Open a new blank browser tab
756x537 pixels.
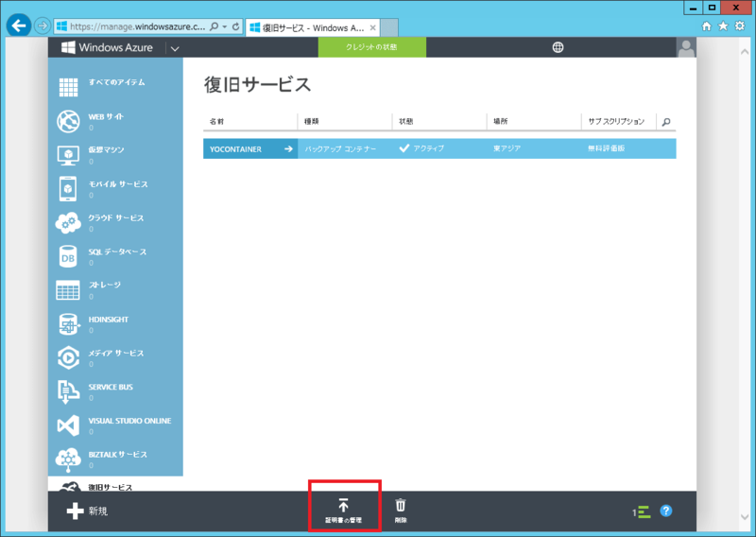(x=389, y=28)
